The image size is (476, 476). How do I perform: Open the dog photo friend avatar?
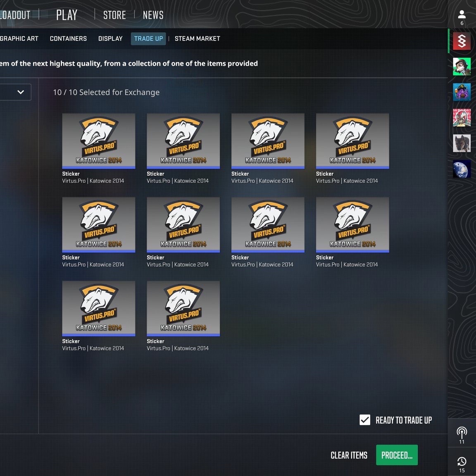pyautogui.click(x=462, y=143)
